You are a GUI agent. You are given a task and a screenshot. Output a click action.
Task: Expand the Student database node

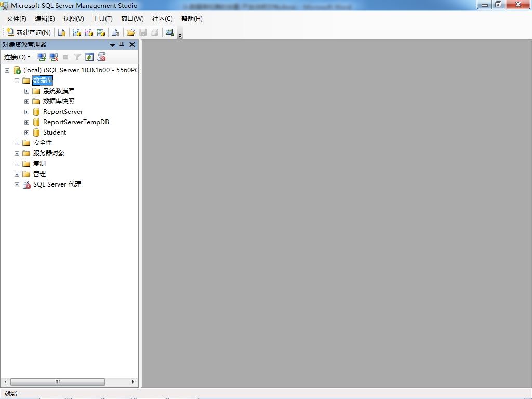coord(26,132)
